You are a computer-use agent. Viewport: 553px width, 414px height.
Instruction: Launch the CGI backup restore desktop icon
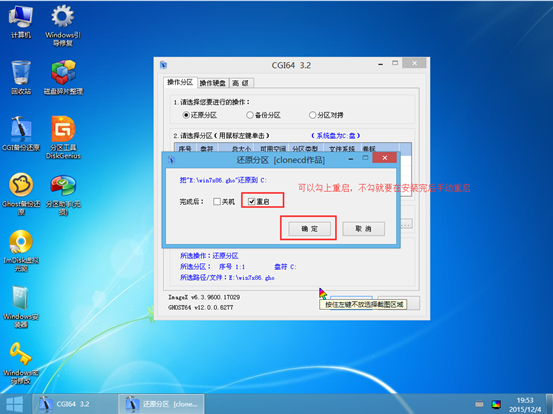(21, 134)
